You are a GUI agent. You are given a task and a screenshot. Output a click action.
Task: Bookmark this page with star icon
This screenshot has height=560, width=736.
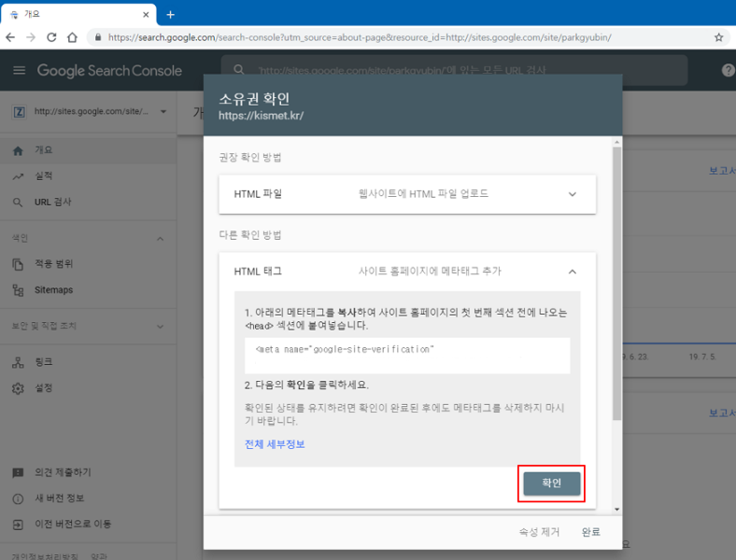(x=718, y=37)
